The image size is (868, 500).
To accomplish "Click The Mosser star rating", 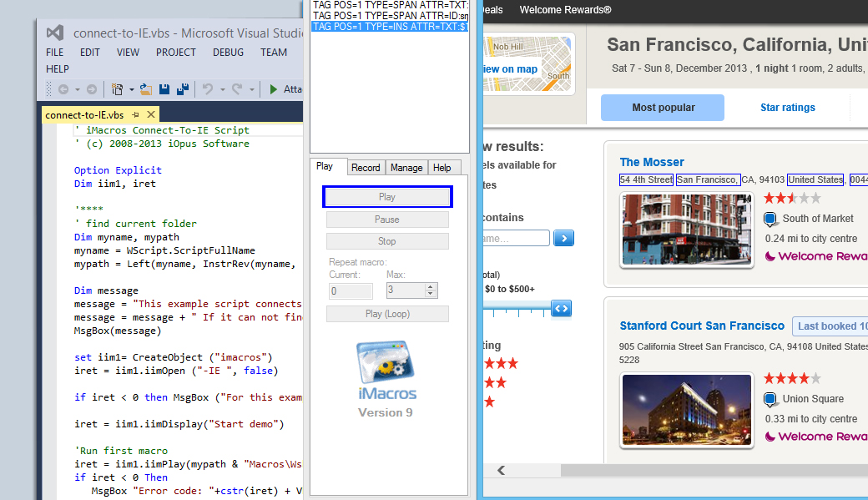I will pos(792,198).
